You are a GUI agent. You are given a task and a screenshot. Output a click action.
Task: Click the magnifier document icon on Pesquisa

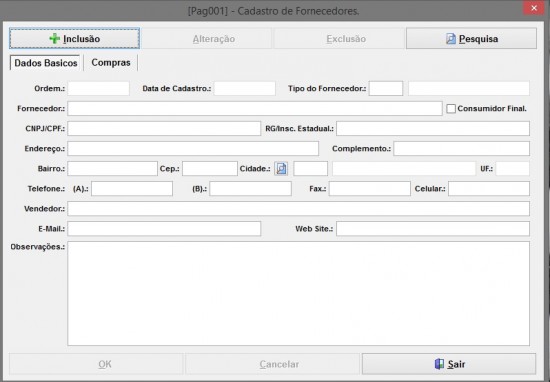(x=451, y=39)
